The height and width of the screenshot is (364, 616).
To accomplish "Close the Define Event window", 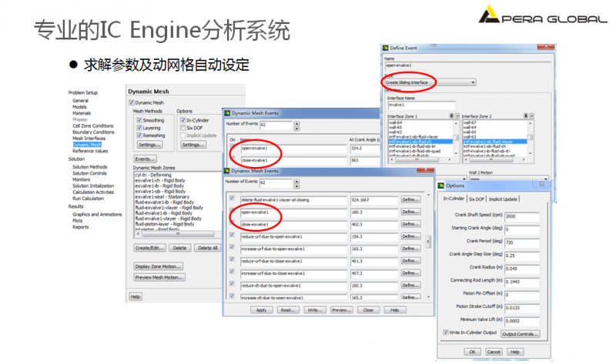I will (546, 47).
